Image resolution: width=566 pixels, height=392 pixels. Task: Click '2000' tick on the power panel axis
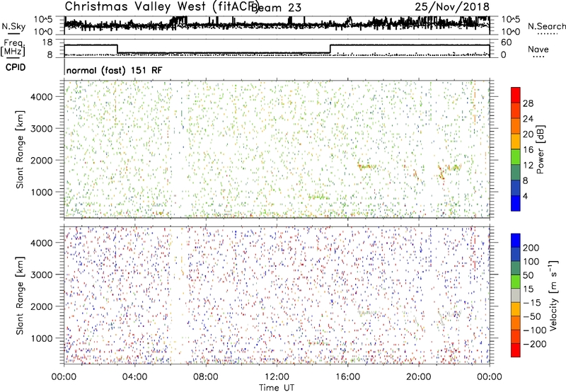(x=41, y=160)
